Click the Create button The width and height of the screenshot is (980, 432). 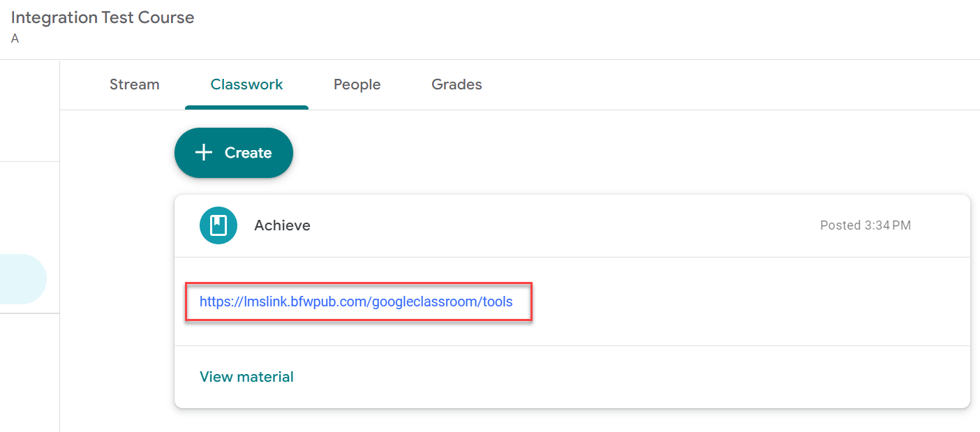(x=233, y=152)
